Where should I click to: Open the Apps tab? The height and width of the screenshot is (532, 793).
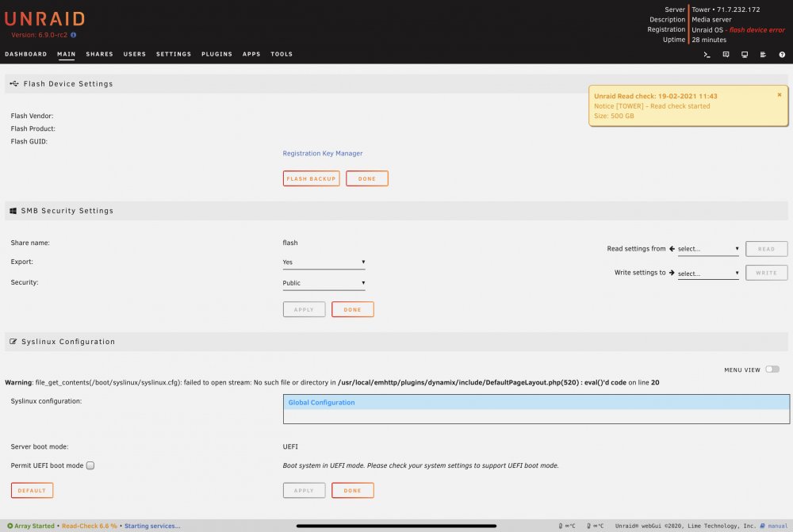pos(251,54)
